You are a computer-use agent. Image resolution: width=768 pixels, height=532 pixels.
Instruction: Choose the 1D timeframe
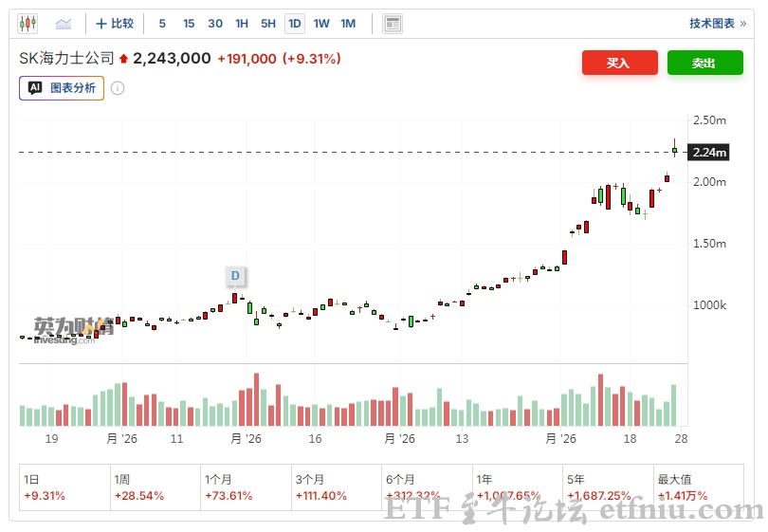coord(295,24)
